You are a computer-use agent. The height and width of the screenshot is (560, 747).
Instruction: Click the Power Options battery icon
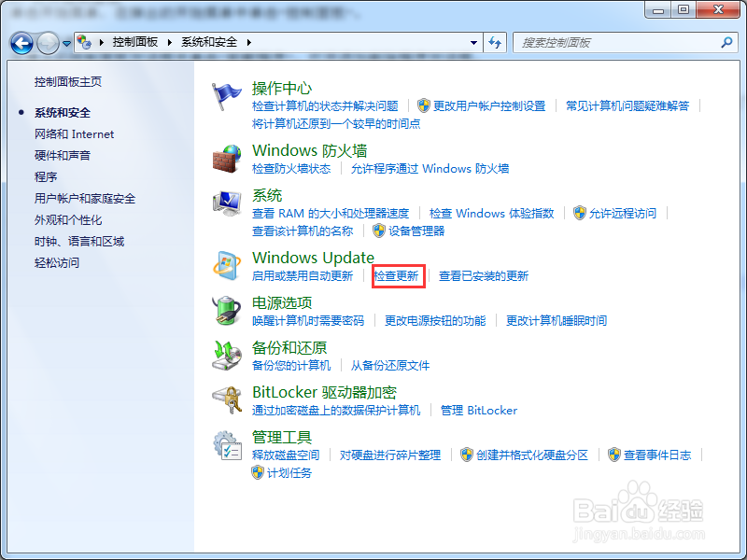coord(225,309)
